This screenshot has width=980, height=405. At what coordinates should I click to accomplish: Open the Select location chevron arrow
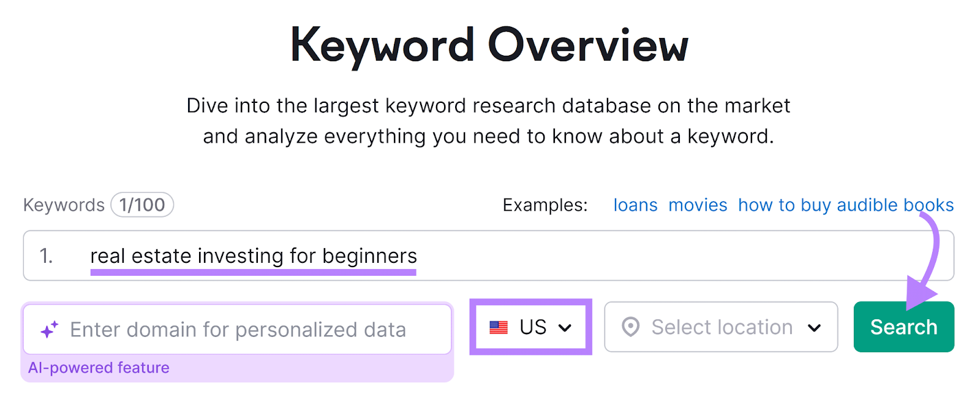point(814,328)
